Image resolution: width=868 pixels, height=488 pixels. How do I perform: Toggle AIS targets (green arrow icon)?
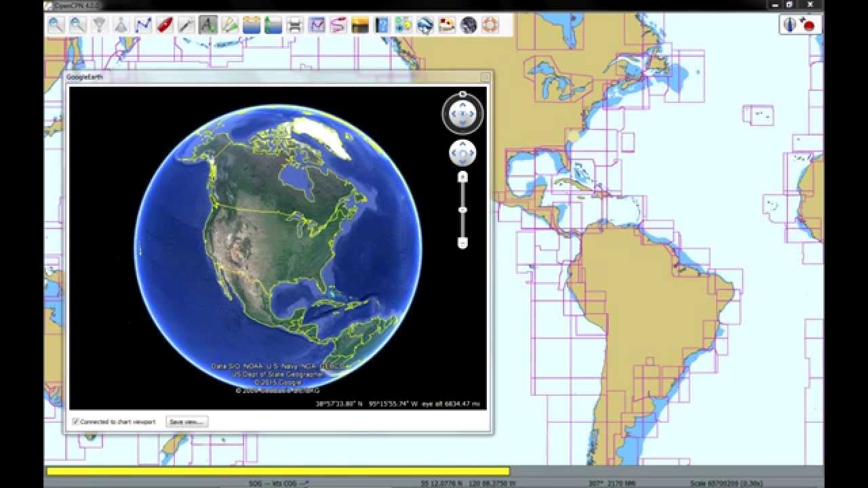click(229, 26)
